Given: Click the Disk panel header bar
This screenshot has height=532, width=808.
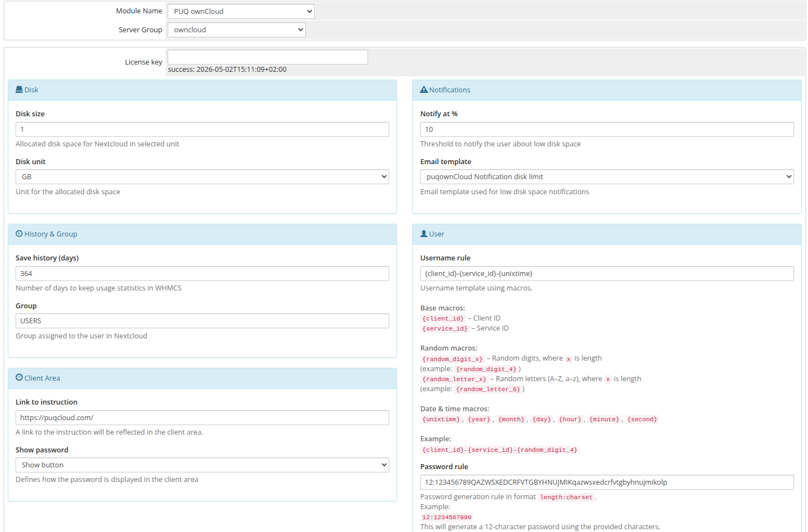Looking at the screenshot, I should [200, 89].
